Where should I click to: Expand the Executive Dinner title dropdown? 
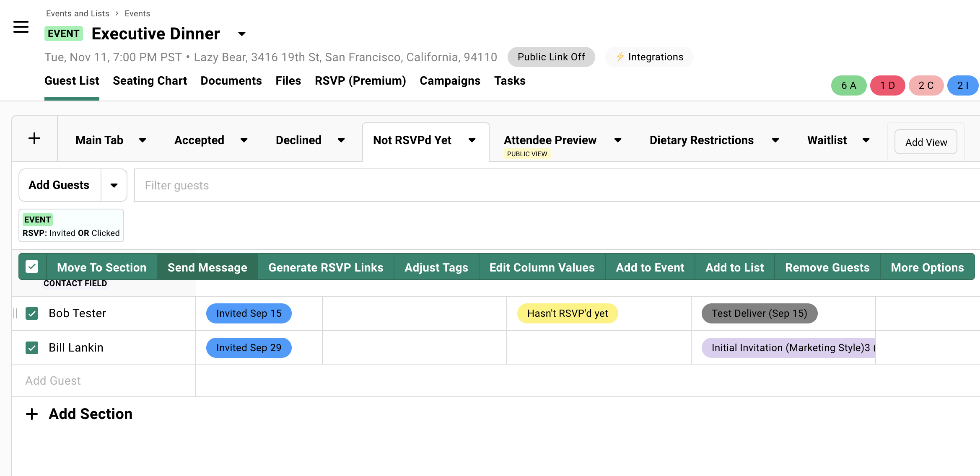pos(241,34)
